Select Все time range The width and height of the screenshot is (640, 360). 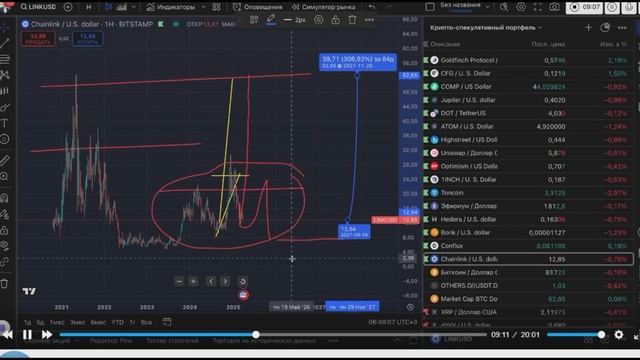click(146, 322)
